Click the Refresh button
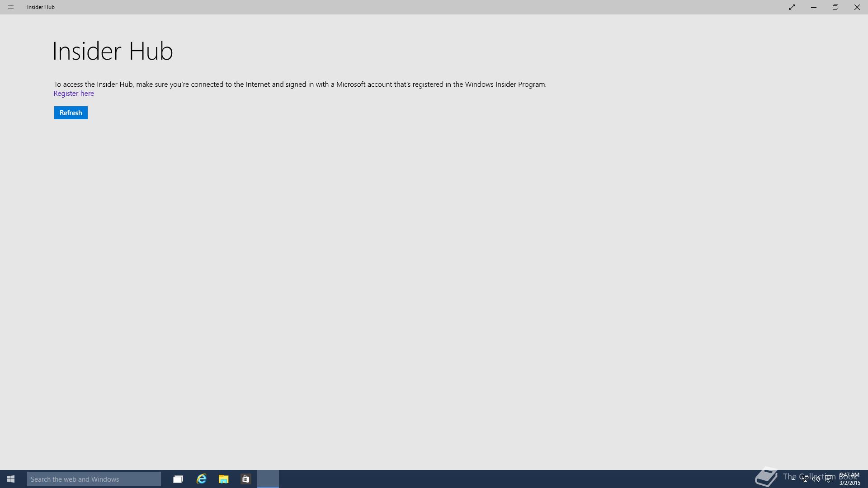Screen dimensions: 868x488 (x=71, y=113)
